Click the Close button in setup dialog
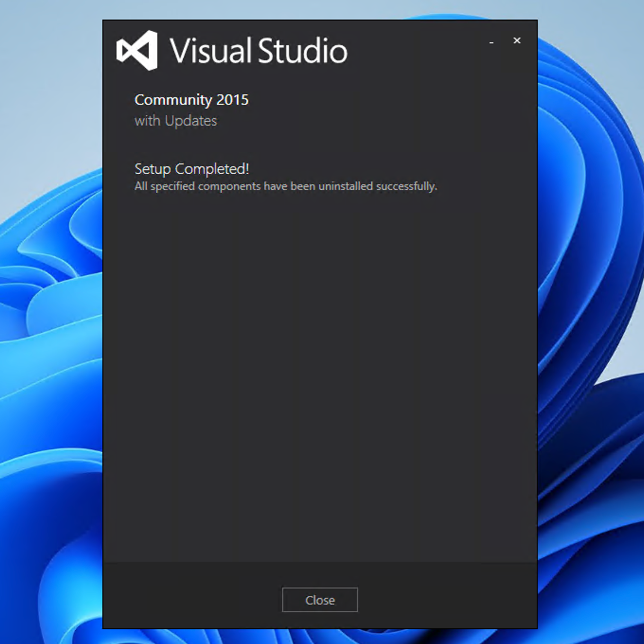644x644 pixels. tap(320, 599)
